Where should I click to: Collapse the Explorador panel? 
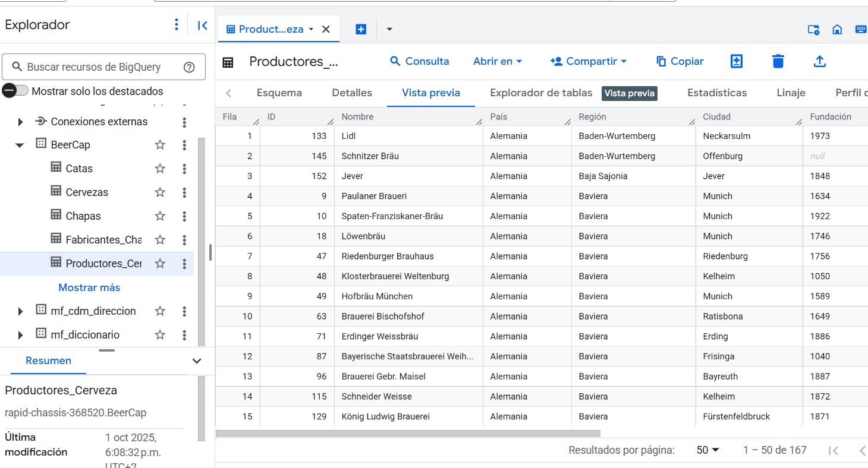pyautogui.click(x=202, y=25)
